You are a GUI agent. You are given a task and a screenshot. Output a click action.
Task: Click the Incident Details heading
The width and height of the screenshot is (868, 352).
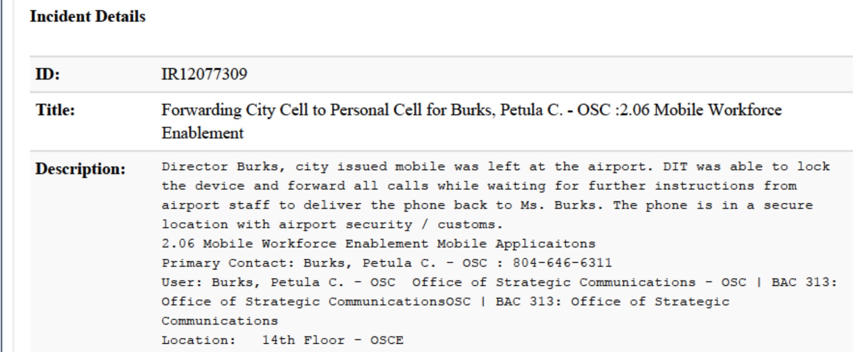[88, 17]
